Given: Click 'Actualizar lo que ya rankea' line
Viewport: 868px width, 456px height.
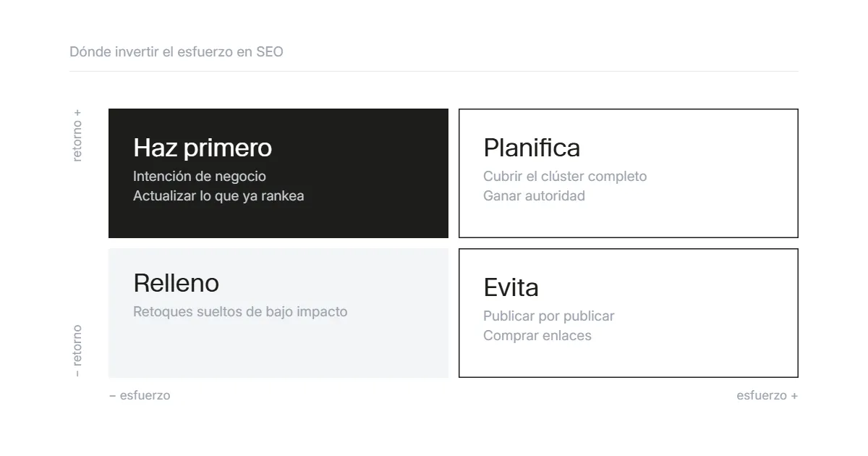Looking at the screenshot, I should coord(218,196).
